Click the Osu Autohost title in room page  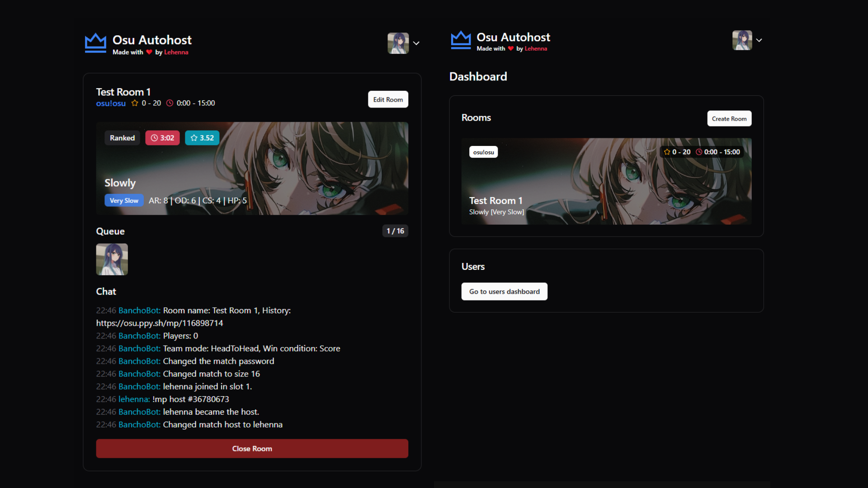click(152, 40)
